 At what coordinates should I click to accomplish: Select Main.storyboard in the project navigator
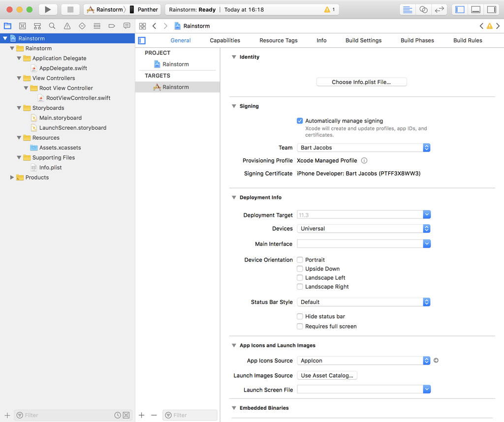pyautogui.click(x=61, y=118)
